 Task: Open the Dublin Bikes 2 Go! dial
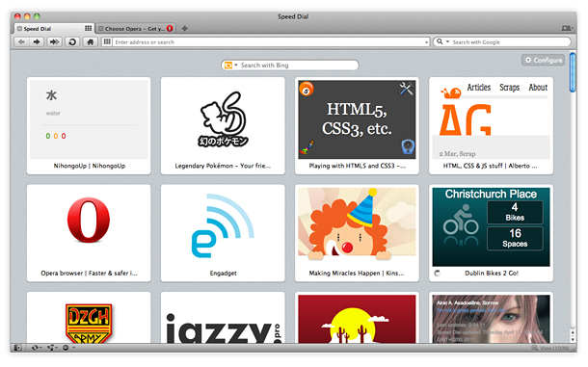[x=491, y=233]
